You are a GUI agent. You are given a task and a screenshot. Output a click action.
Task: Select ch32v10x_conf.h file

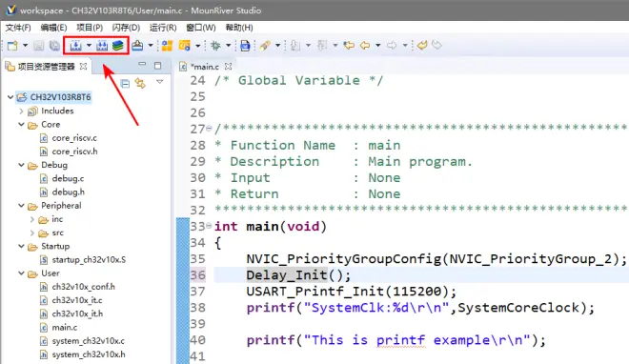(x=84, y=287)
